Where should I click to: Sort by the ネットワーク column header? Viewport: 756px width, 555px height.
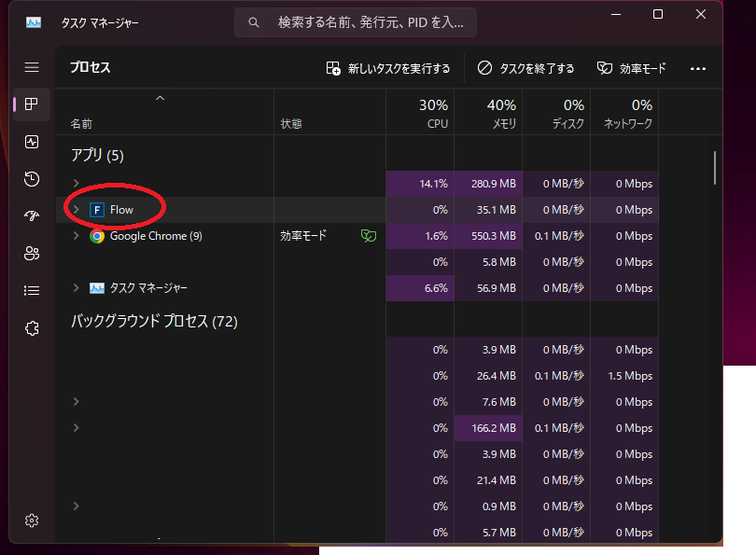[624, 113]
